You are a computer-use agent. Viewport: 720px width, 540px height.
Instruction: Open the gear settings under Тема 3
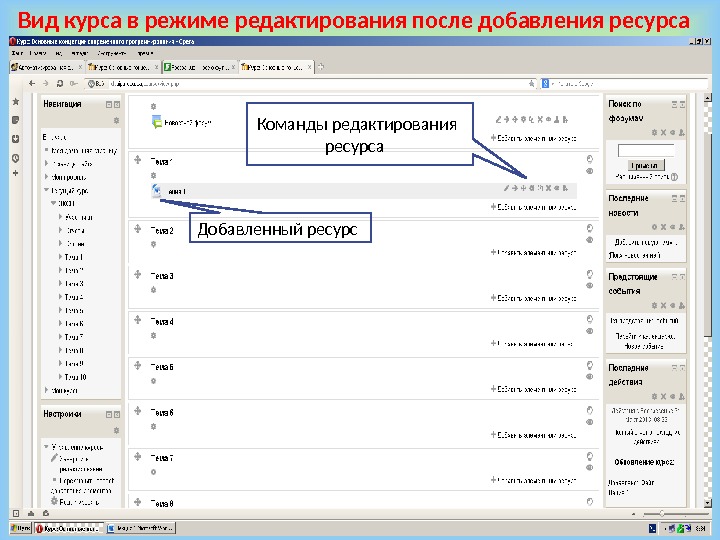154,290
